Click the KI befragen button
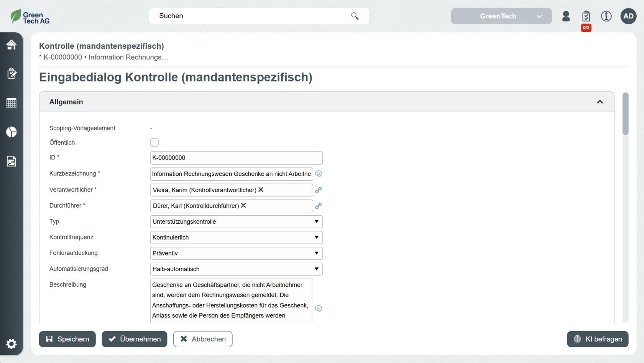Image resolution: width=644 pixels, height=363 pixels. [x=597, y=339]
